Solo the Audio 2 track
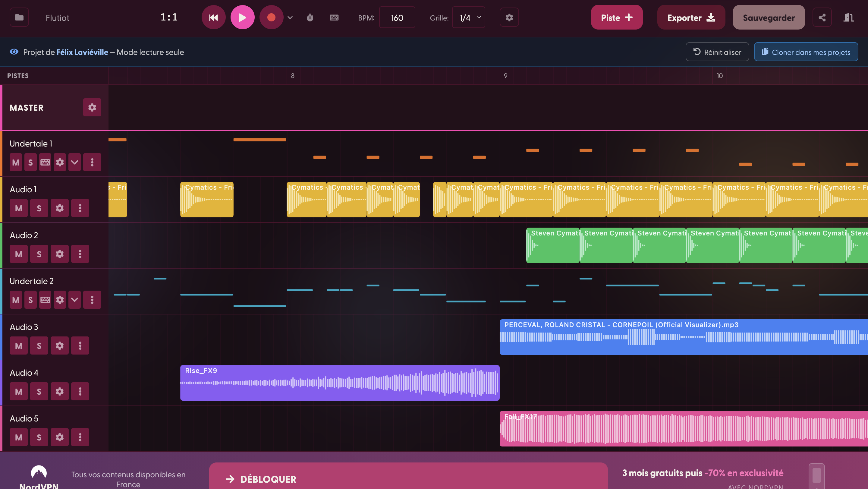Viewport: 868px width, 489px height. (39, 254)
